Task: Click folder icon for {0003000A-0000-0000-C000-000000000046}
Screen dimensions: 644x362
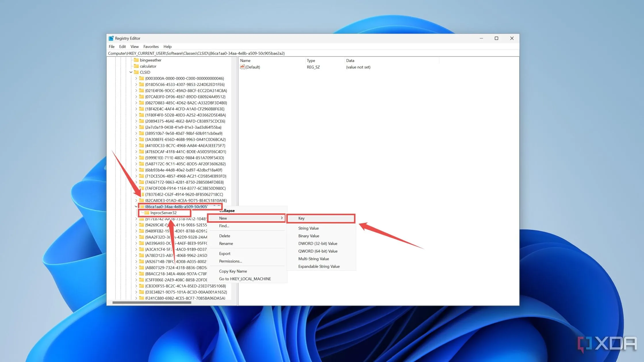Action: 141,78
